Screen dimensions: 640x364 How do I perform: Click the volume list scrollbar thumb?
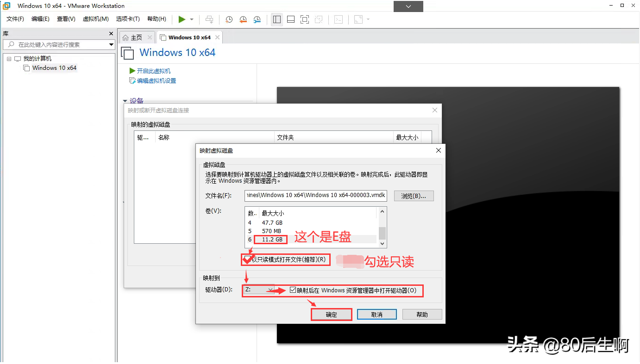tap(383, 233)
